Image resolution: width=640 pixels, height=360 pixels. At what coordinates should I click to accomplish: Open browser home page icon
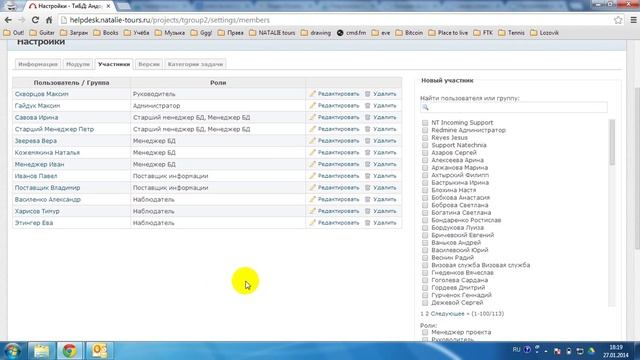49,20
